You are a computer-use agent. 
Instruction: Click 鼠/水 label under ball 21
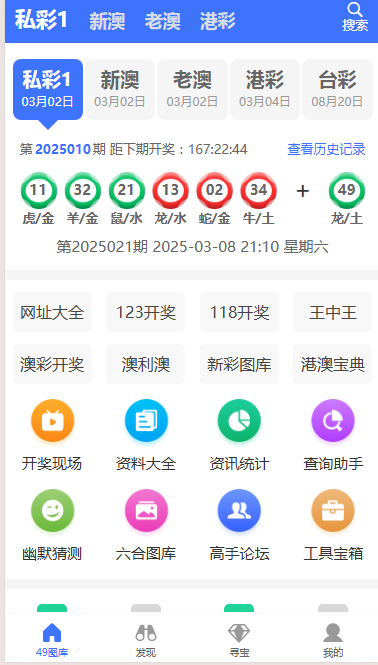coord(126,218)
